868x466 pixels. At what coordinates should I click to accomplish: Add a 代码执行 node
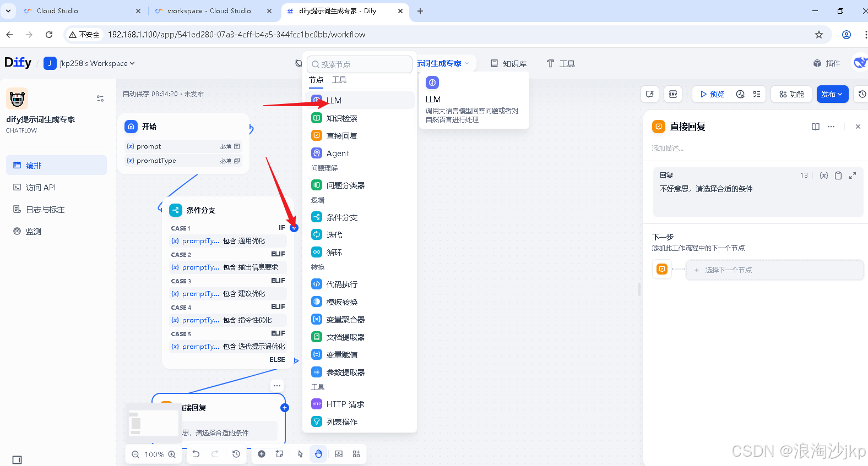[359, 284]
